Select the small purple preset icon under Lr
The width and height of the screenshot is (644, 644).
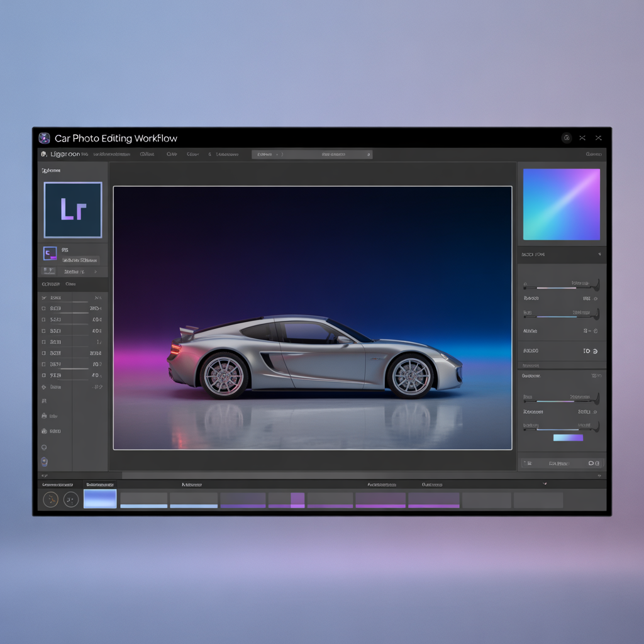(x=50, y=253)
